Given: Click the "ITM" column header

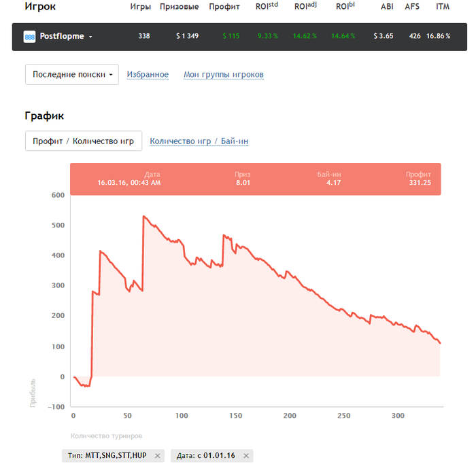Looking at the screenshot, I should coord(443,7).
